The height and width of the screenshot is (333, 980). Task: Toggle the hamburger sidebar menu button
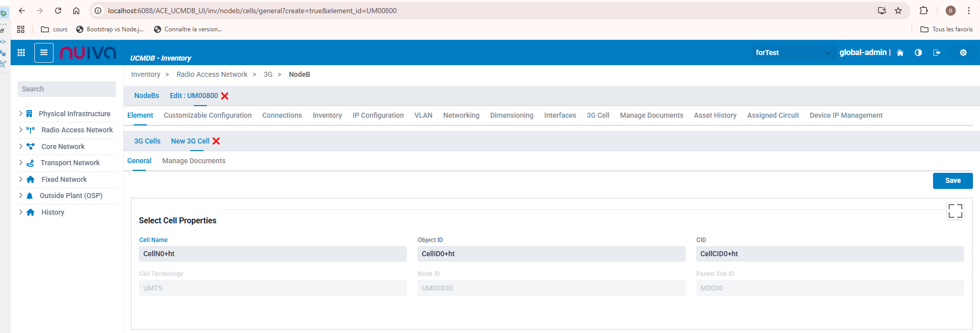[x=44, y=53]
